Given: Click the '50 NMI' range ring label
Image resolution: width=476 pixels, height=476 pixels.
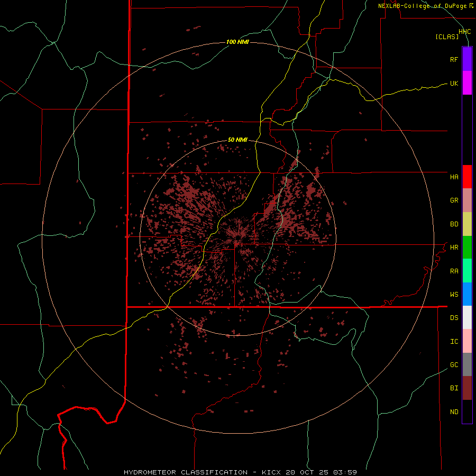Looking at the screenshot, I should [237, 140].
